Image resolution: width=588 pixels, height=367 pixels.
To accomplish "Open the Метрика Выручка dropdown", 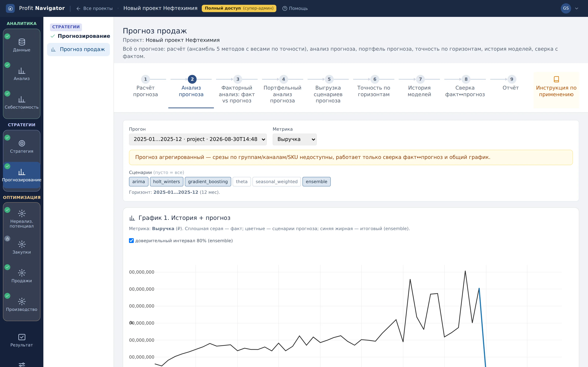I will click(295, 139).
